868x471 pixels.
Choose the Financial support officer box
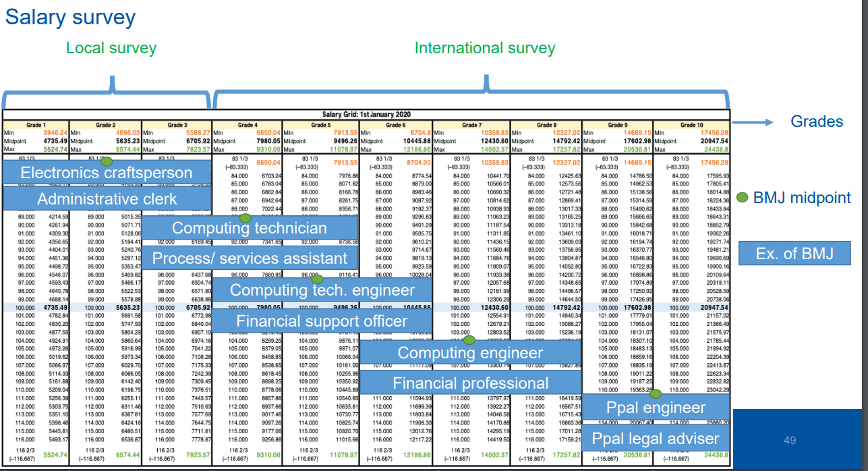pos(321,321)
